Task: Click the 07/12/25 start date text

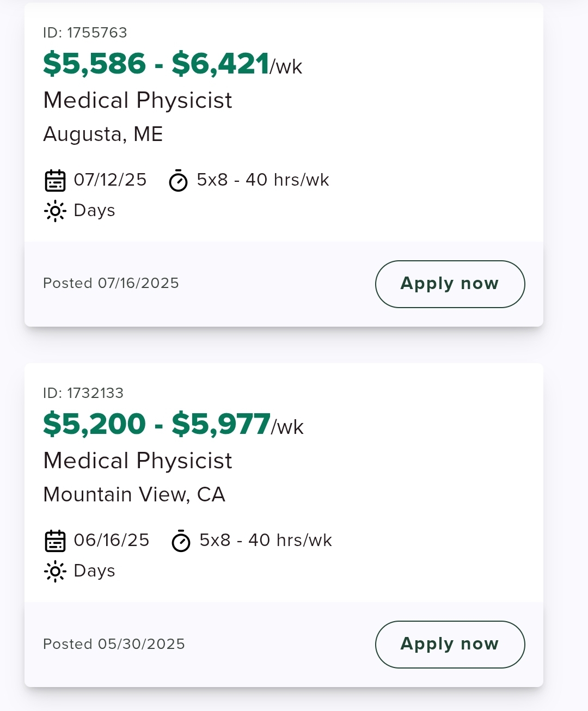Action: click(x=111, y=180)
